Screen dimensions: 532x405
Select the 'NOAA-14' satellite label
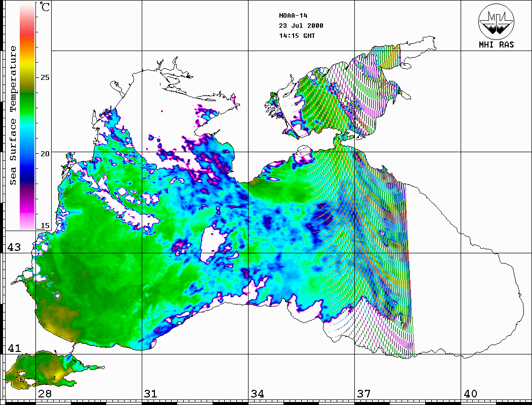293,16
